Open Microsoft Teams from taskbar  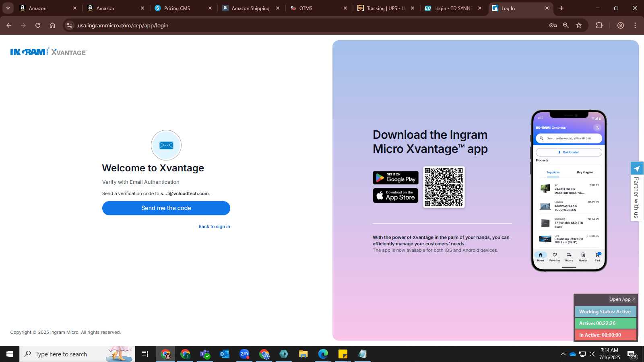(x=205, y=354)
